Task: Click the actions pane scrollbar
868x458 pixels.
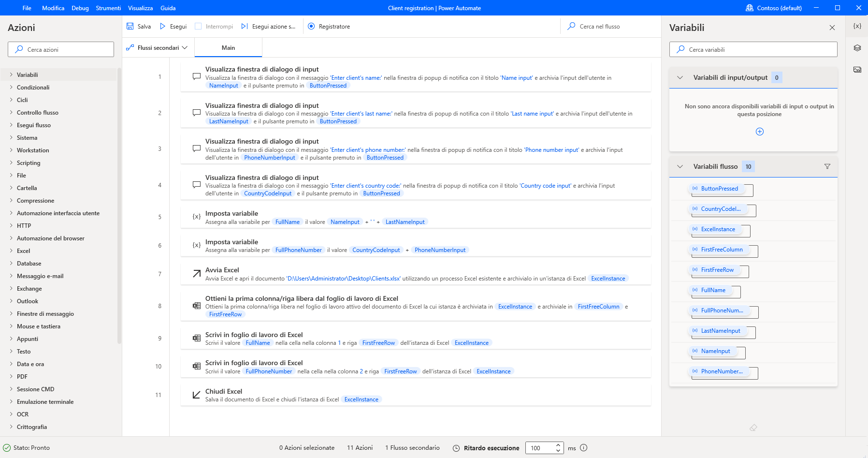Action: (119, 205)
